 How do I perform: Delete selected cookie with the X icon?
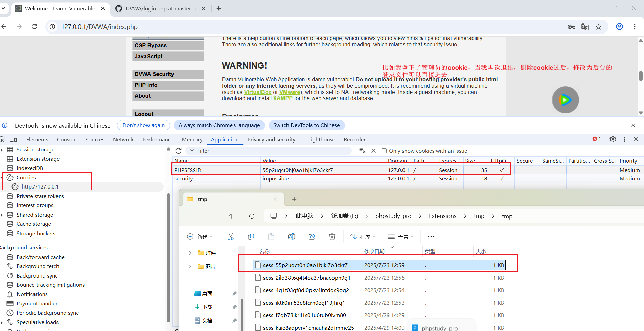click(x=373, y=151)
